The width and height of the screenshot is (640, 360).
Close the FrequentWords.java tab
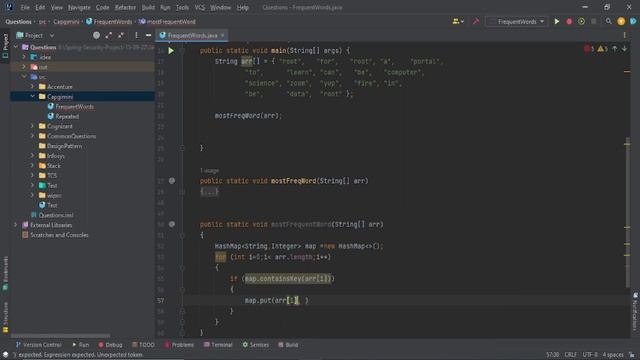[x=222, y=36]
